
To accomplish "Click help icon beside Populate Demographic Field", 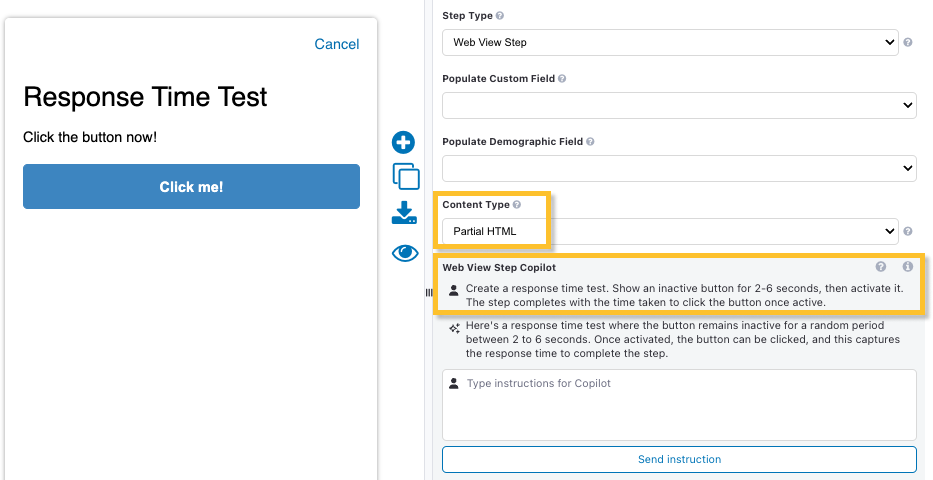I will point(590,142).
